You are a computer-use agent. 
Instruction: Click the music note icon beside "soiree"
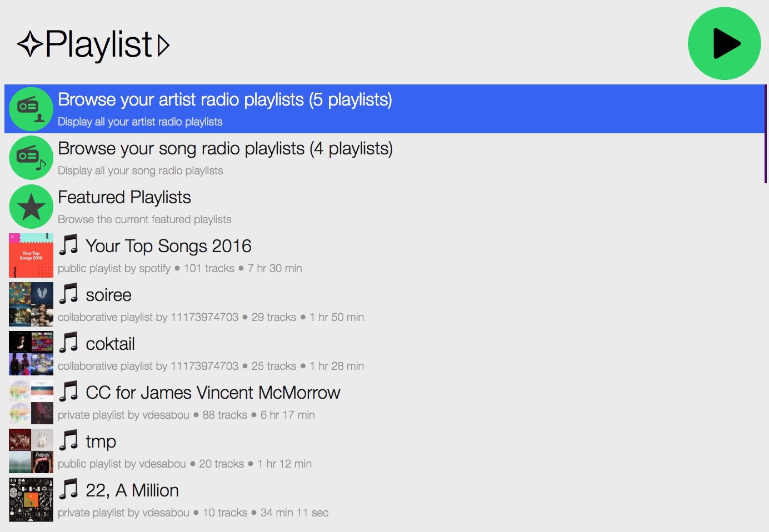click(x=68, y=294)
